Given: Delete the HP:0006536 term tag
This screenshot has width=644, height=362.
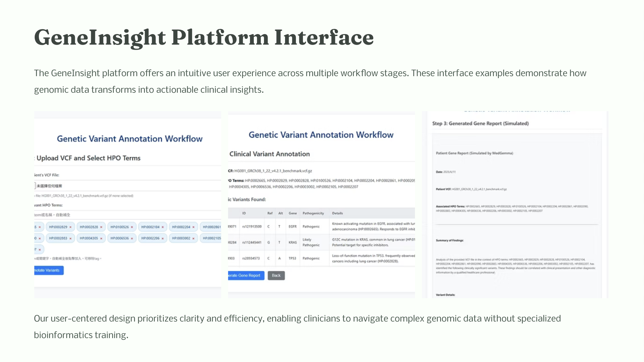Looking at the screenshot, I should pos(132,238).
